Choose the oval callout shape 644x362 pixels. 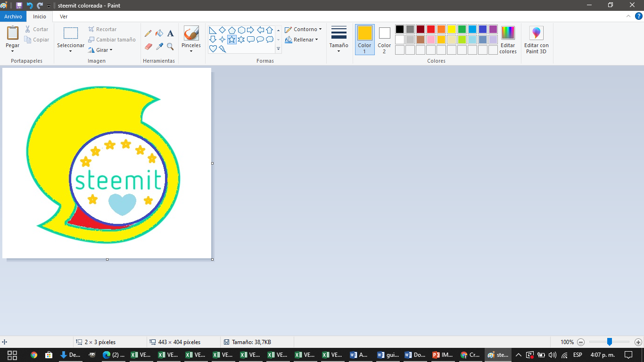coord(260,40)
